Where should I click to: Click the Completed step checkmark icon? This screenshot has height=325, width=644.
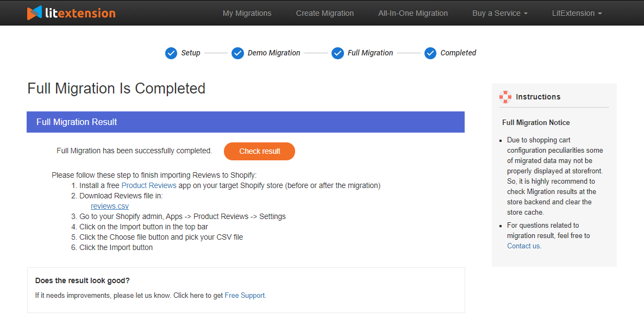click(430, 53)
